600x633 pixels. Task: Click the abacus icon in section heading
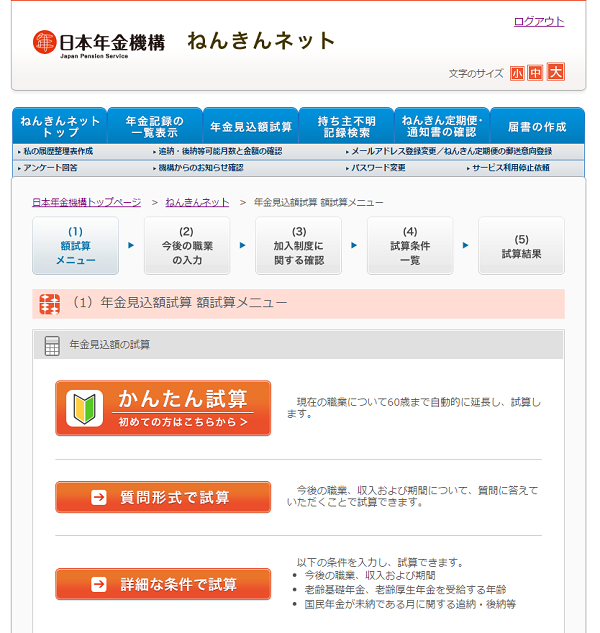tap(50, 304)
